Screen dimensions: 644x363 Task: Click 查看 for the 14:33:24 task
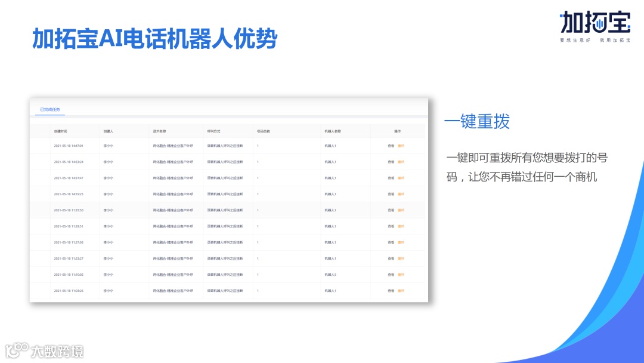391,162
